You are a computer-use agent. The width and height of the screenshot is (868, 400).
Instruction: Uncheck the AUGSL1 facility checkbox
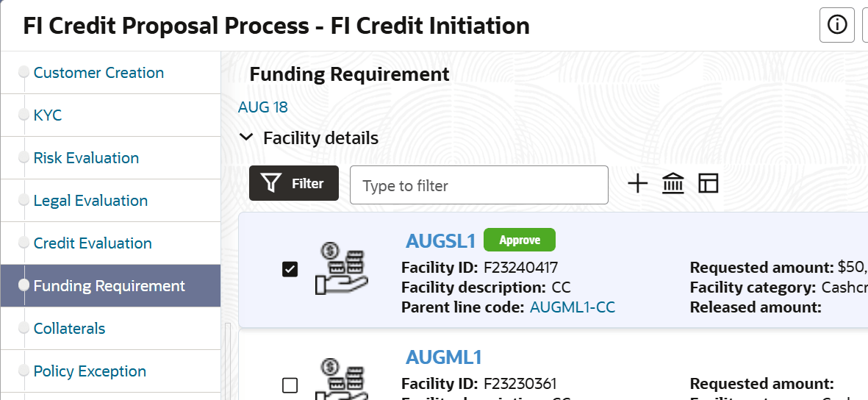pyautogui.click(x=290, y=269)
